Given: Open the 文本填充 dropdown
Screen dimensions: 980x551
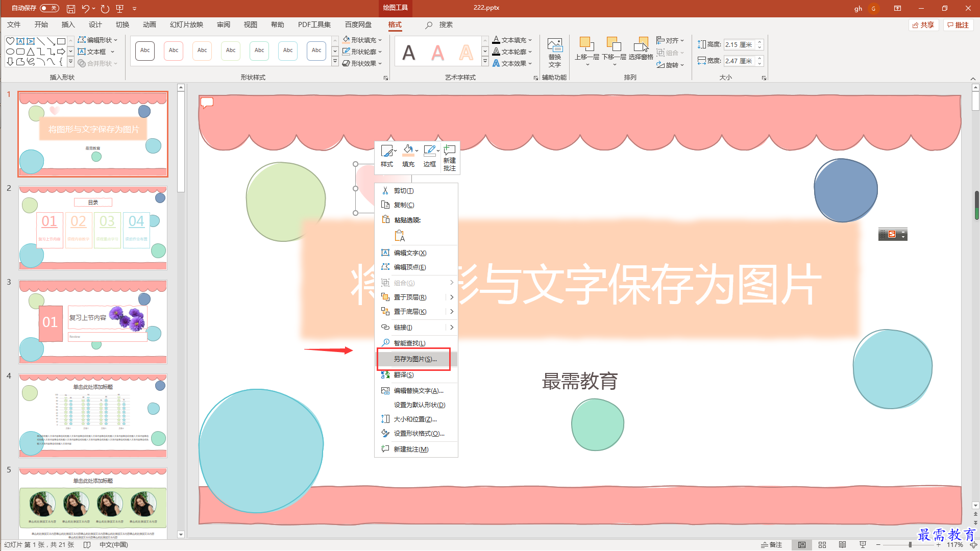Looking at the screenshot, I should pos(512,40).
